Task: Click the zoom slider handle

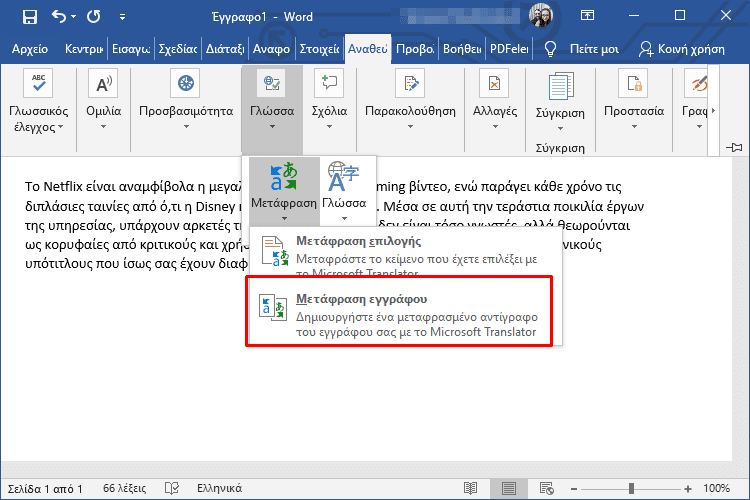Action: click(x=631, y=489)
